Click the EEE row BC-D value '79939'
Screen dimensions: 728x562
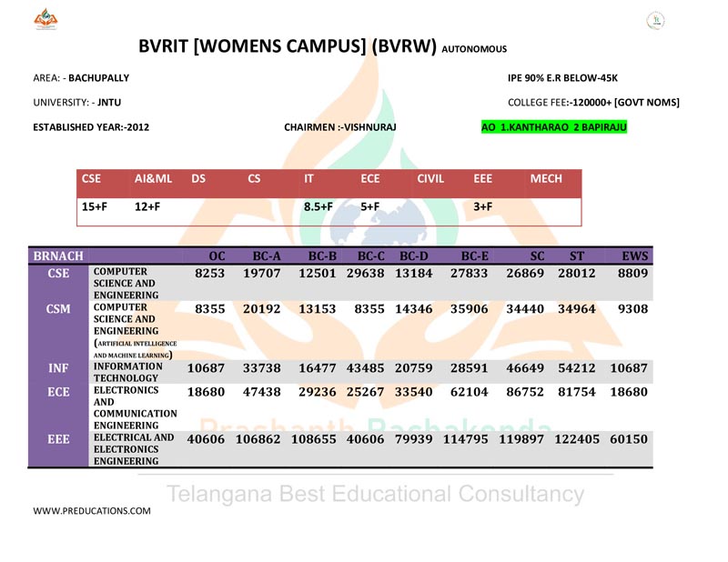tap(414, 439)
